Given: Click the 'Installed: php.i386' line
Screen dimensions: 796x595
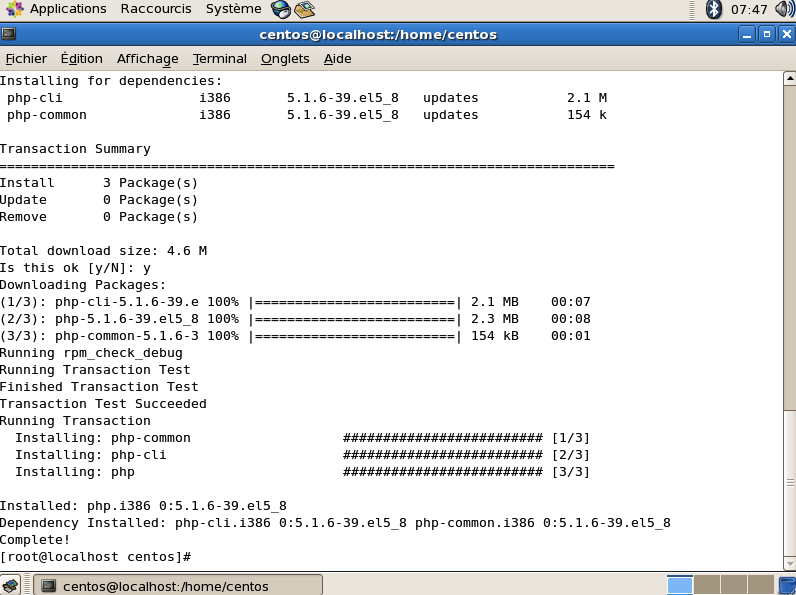Looking at the screenshot, I should [x=143, y=506].
